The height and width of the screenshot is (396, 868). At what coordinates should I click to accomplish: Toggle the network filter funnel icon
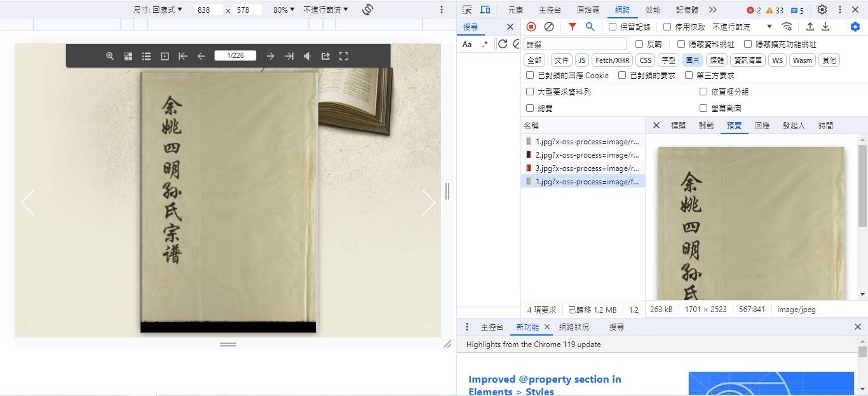[572, 27]
